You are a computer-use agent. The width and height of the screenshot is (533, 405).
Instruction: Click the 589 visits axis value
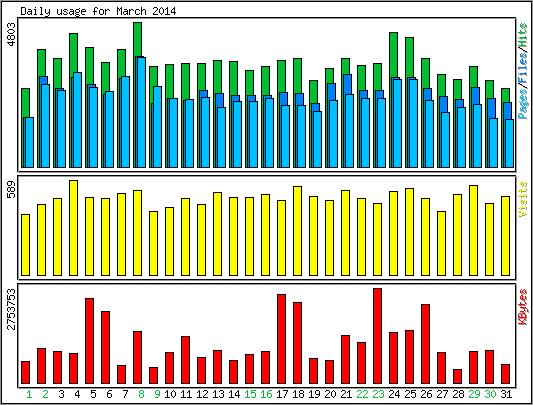coord(11,190)
